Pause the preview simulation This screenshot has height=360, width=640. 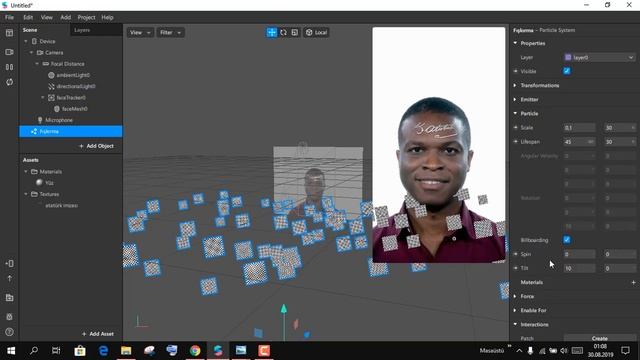[x=9, y=67]
